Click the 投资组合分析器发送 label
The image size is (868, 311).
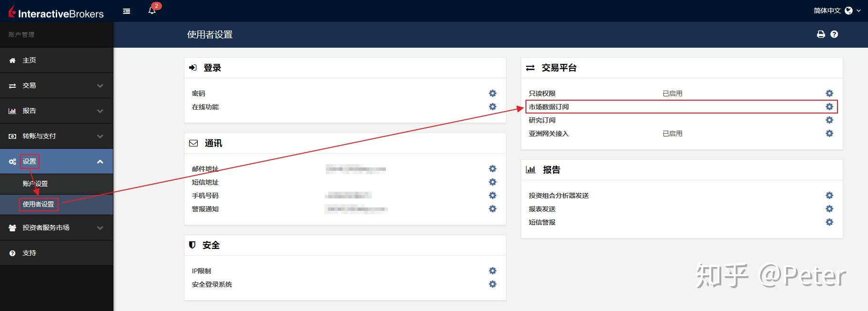[559, 196]
